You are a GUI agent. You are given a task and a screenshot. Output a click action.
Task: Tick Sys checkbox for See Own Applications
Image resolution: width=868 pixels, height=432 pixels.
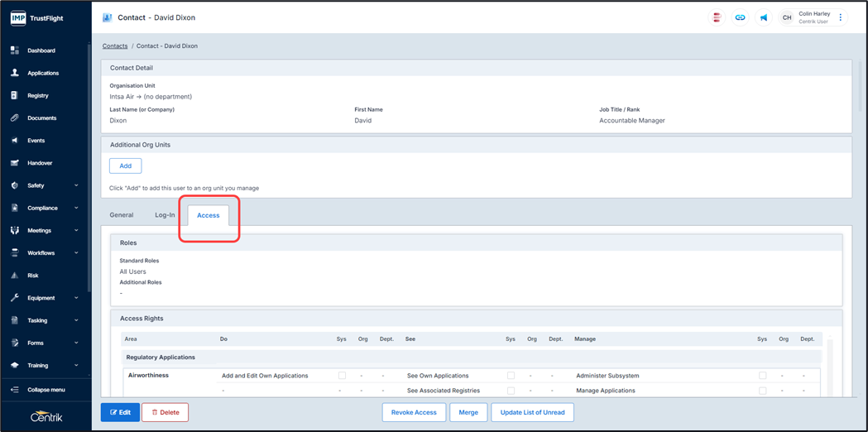point(511,376)
